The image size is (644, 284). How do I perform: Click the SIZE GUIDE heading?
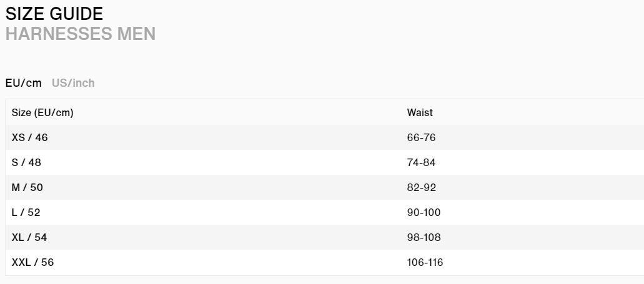[54, 14]
